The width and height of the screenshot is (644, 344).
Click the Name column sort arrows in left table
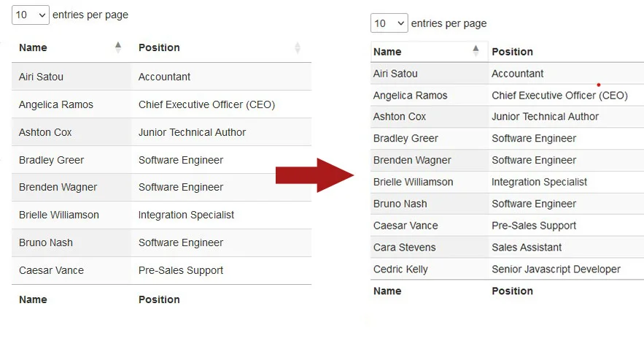(118, 47)
